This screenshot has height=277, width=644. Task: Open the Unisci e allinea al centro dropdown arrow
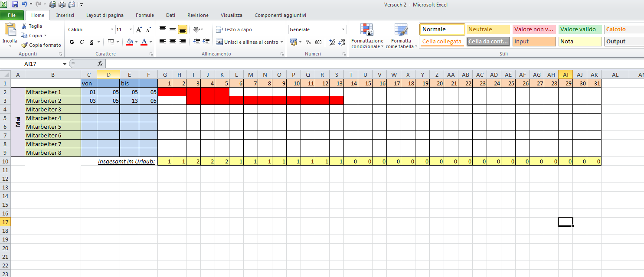point(281,42)
